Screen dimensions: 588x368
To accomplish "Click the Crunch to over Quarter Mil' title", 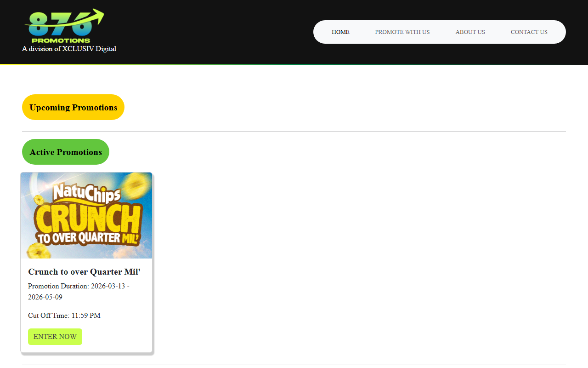I will [x=84, y=272].
